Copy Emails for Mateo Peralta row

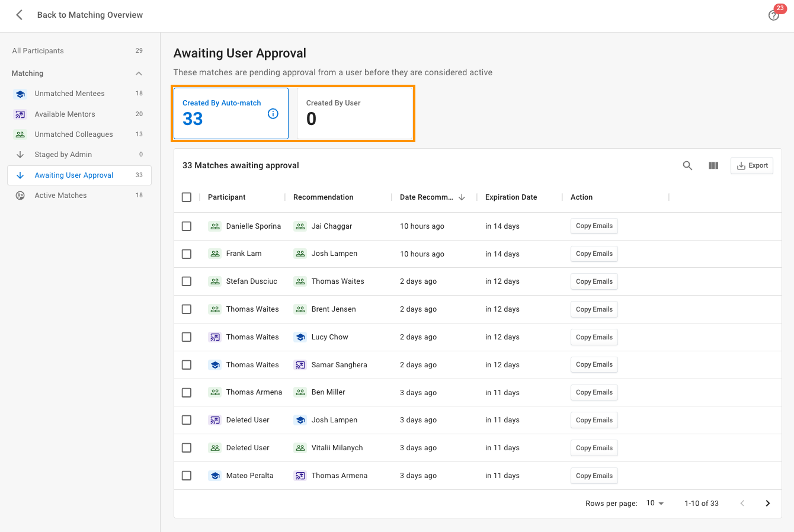pos(594,476)
